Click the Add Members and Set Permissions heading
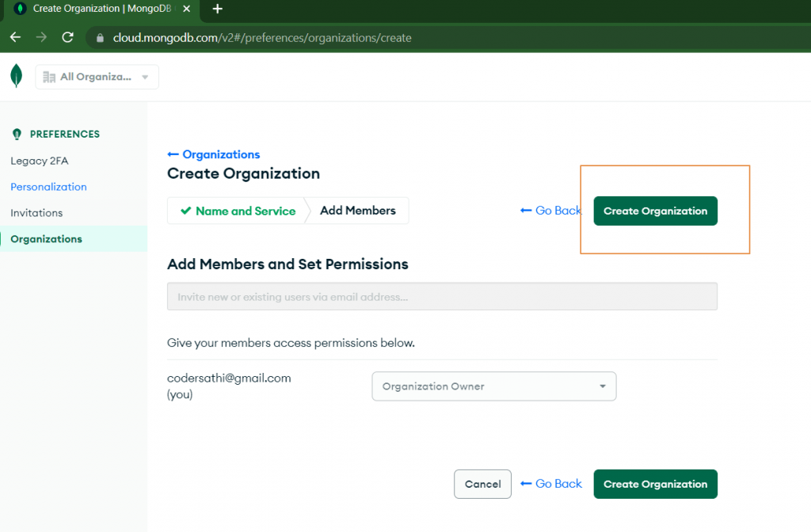This screenshot has width=811, height=532. (x=287, y=264)
